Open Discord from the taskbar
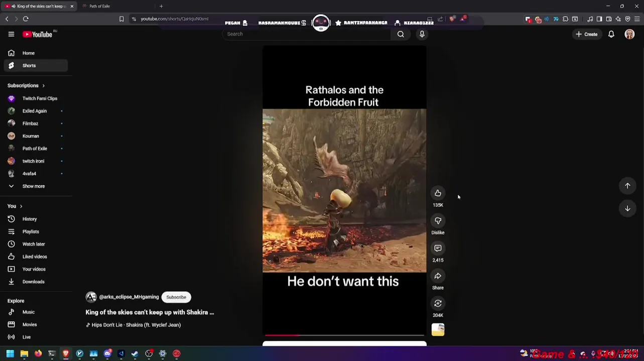 coord(107,354)
